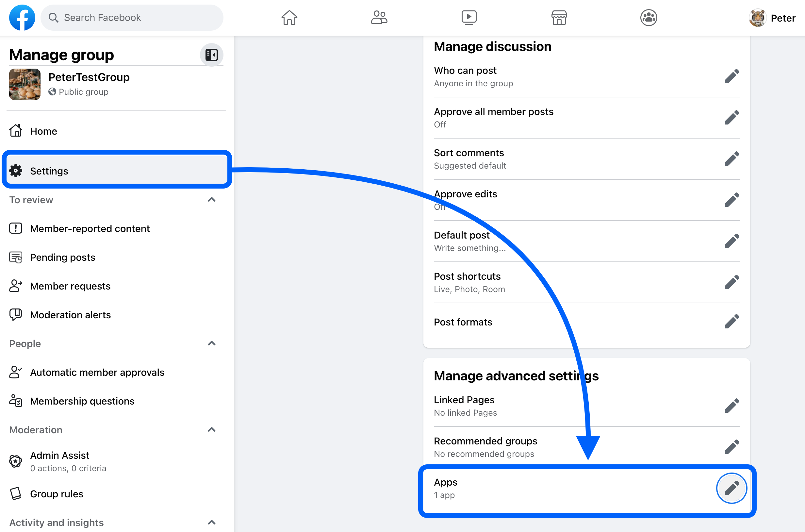This screenshot has height=532, width=805.
Task: Edit the Apps setting with pencil icon
Action: click(732, 488)
